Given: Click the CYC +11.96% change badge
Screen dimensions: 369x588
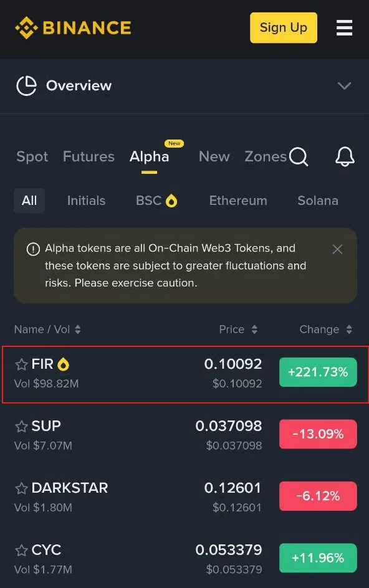Looking at the screenshot, I should coord(318,558).
